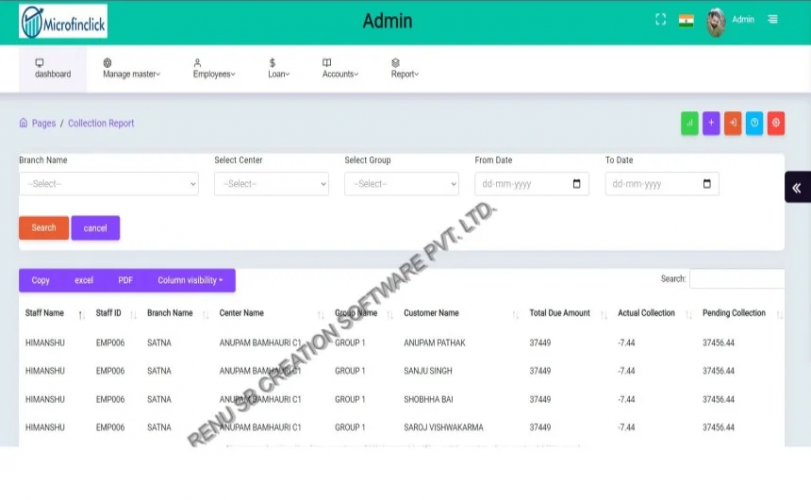Image resolution: width=811 pixels, height=500 pixels.
Task: Click the Microfinclick logo
Action: [x=63, y=22]
